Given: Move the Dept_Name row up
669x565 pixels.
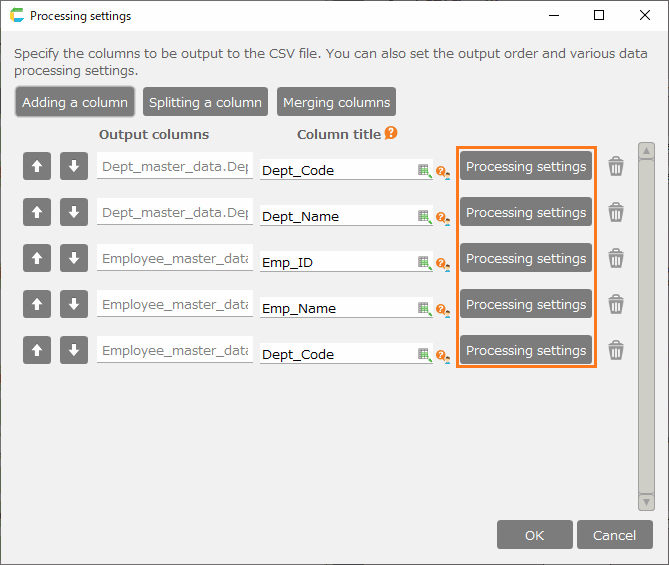Looking at the screenshot, I should [x=37, y=213].
